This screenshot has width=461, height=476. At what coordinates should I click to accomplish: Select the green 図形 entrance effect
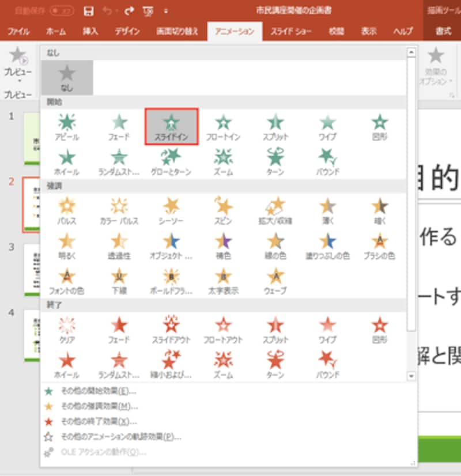point(380,127)
